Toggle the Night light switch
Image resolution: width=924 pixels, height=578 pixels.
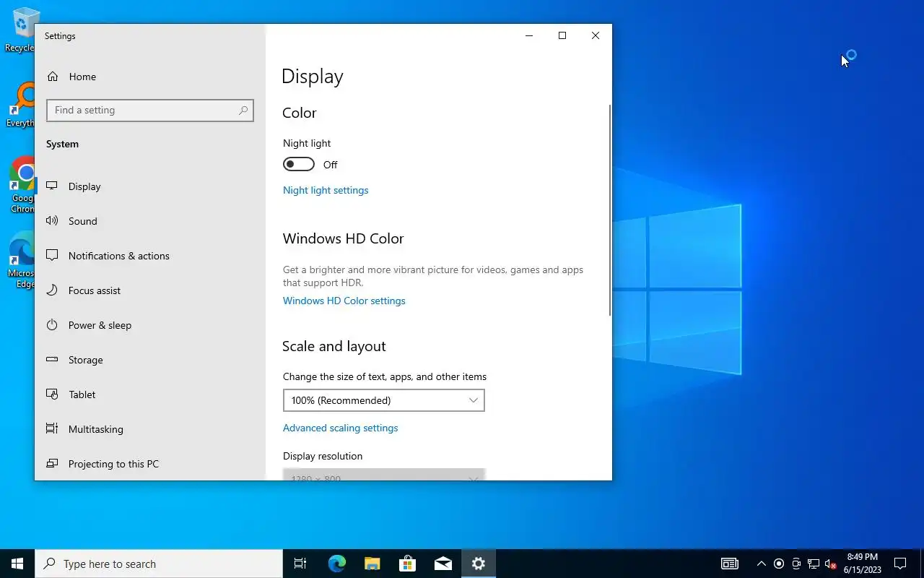(299, 164)
